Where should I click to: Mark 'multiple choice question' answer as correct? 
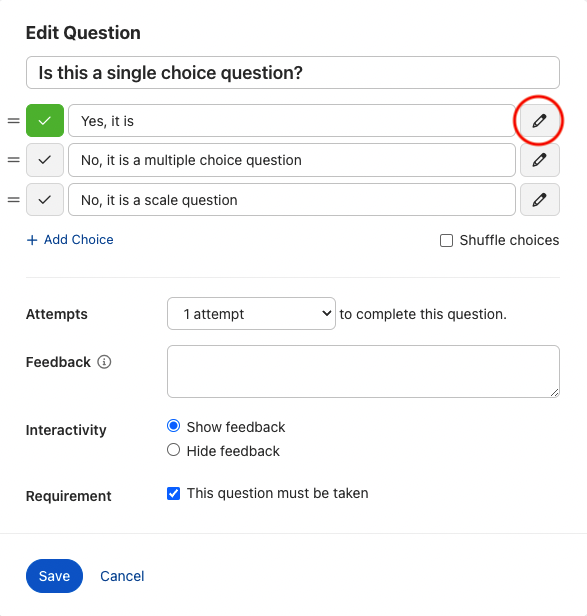pos(45,160)
